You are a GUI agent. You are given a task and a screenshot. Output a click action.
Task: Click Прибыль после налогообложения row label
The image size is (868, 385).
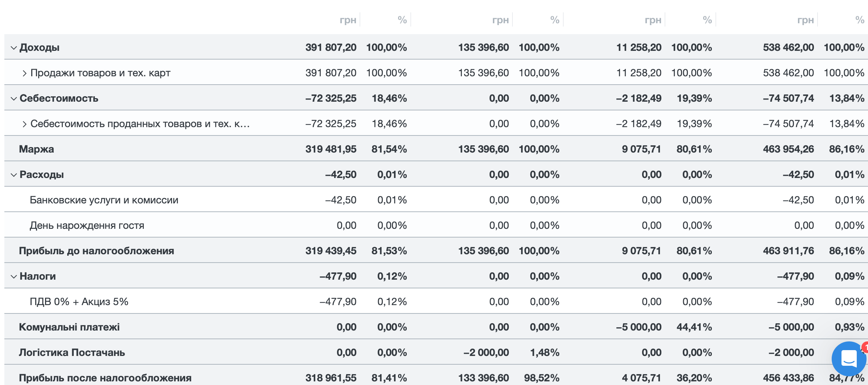(x=105, y=378)
